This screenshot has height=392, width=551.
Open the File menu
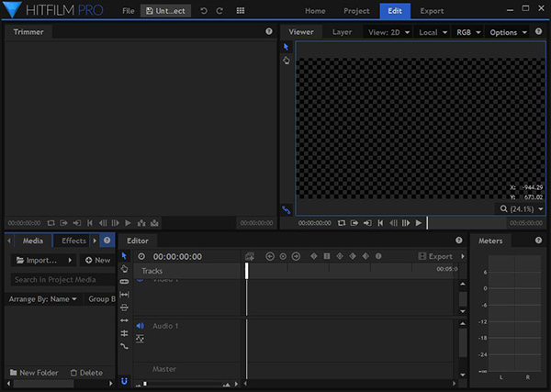pos(129,11)
